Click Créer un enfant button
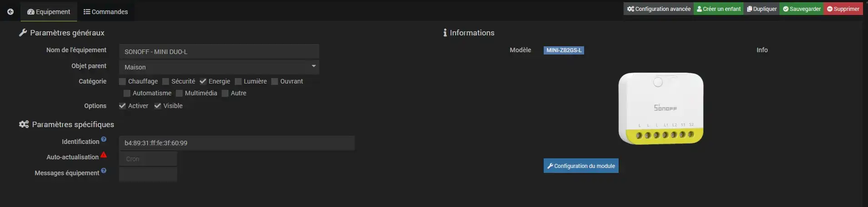Screen dimensions: 868x207 (719, 9)
